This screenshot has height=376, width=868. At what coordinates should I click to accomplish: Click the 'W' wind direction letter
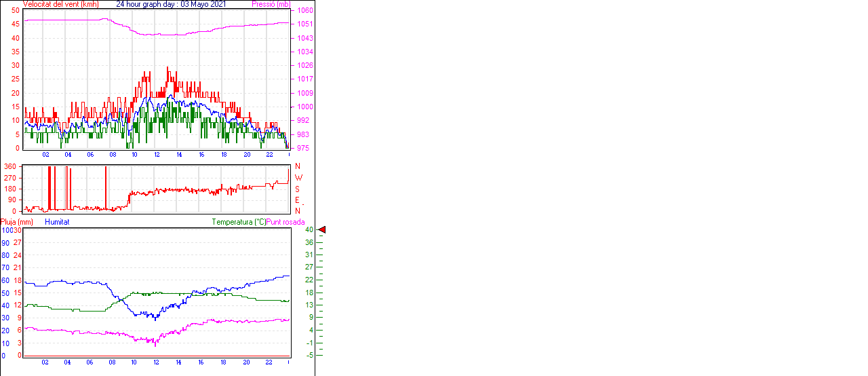pyautogui.click(x=298, y=178)
